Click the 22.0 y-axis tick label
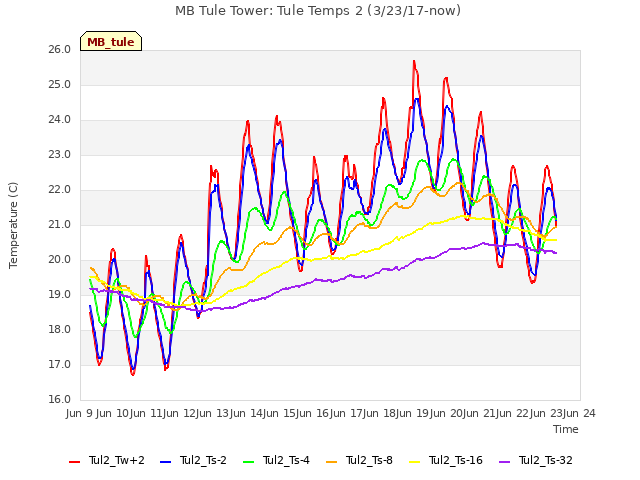This screenshot has height=480, width=640. pyautogui.click(x=60, y=190)
